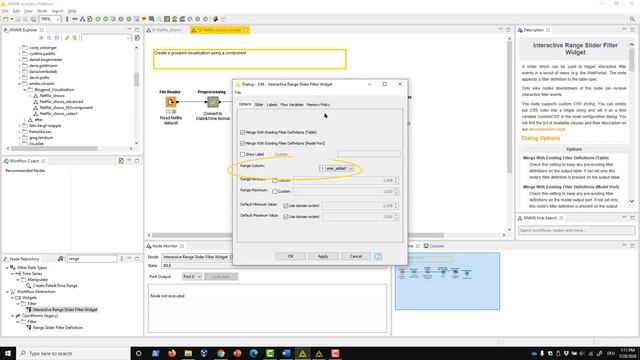Switch to the Memory Policy tab
The height and width of the screenshot is (360, 640).
318,105
